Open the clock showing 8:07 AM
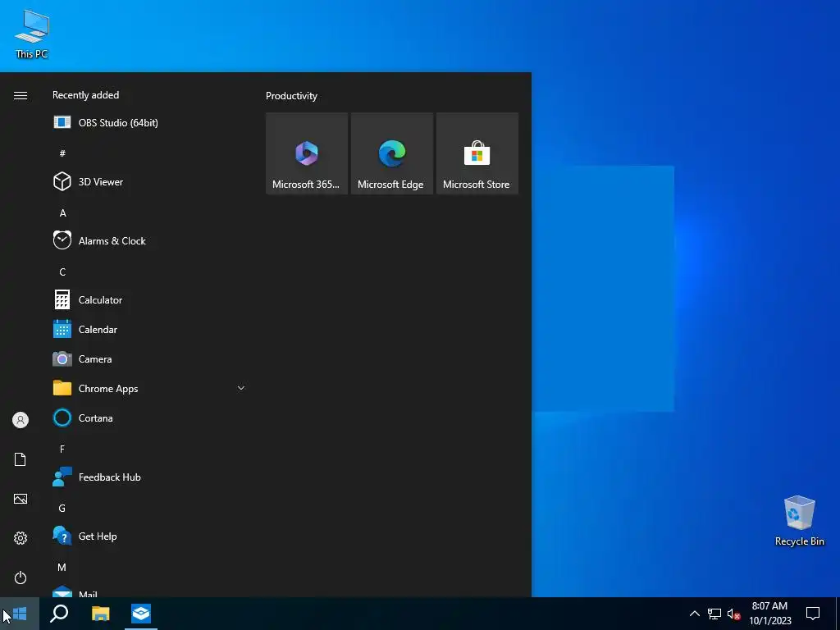This screenshot has width=840, height=630. click(769, 614)
